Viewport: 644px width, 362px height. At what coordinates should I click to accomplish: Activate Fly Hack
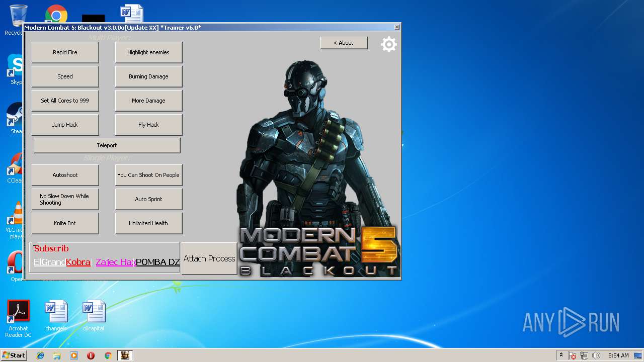pos(148,125)
